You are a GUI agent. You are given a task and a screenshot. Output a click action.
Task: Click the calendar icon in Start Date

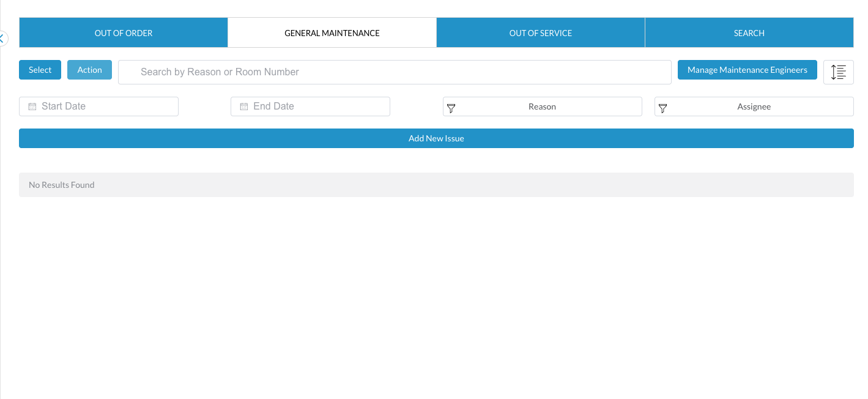(x=32, y=106)
